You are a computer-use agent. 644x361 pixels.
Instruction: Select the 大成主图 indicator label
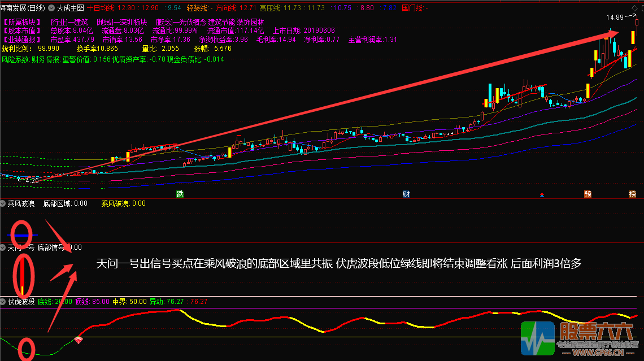71,7
